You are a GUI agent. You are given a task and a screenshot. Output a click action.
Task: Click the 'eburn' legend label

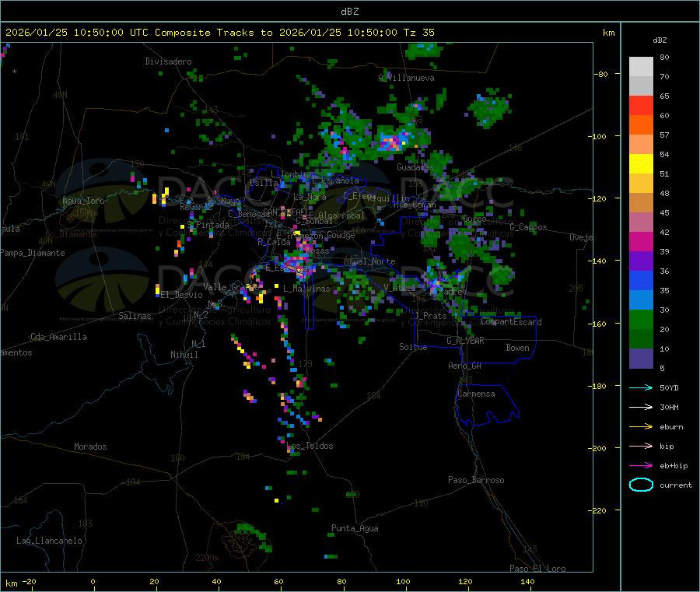[x=671, y=427]
